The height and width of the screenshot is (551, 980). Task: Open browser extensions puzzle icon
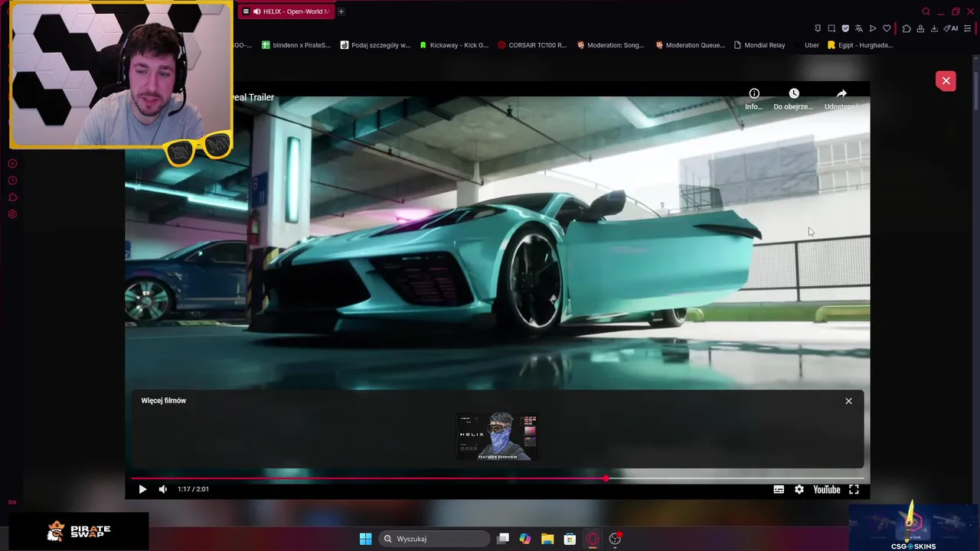[906, 28]
